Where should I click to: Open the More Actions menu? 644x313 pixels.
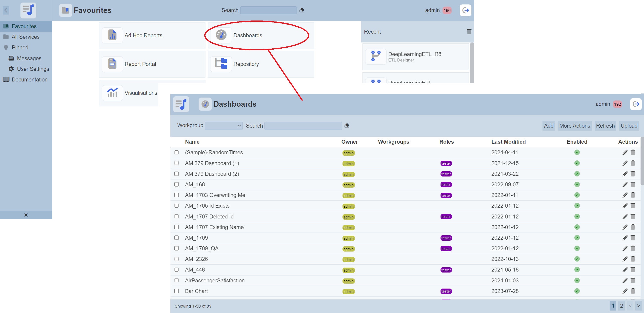(x=575, y=125)
